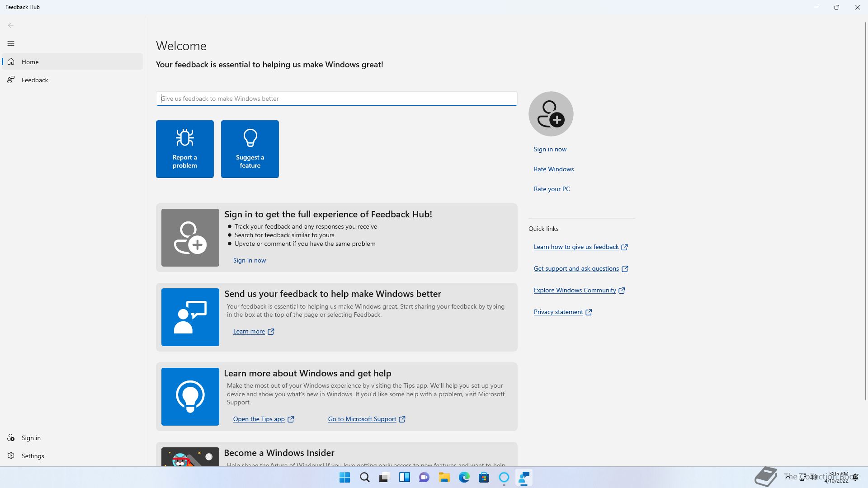The image size is (868, 488).
Task: Click the Feedback person icon in sidebar
Action: click(11, 80)
